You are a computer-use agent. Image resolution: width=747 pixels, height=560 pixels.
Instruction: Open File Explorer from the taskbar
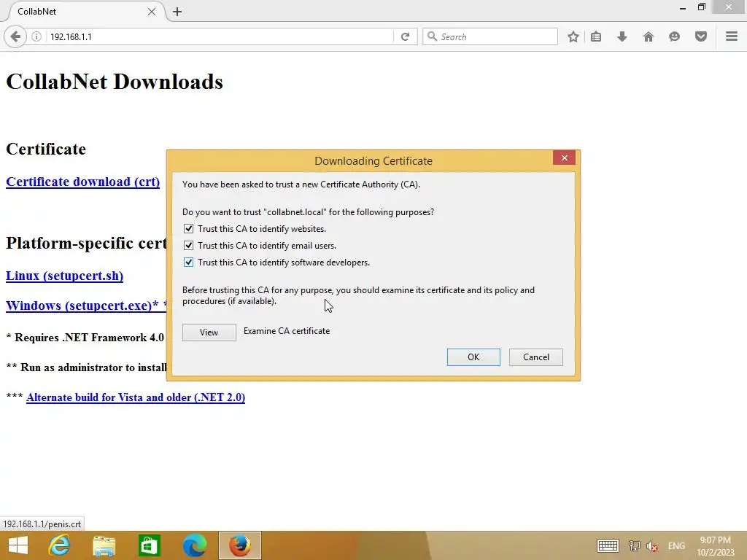pos(104,545)
